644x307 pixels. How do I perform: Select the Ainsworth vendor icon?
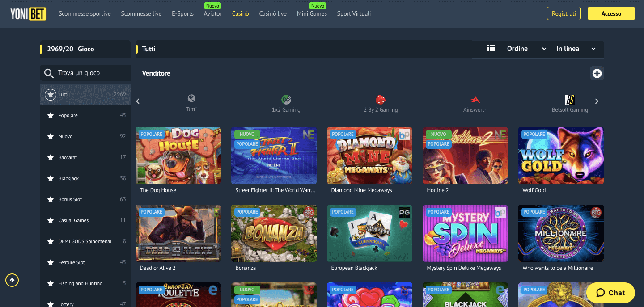coord(475,99)
